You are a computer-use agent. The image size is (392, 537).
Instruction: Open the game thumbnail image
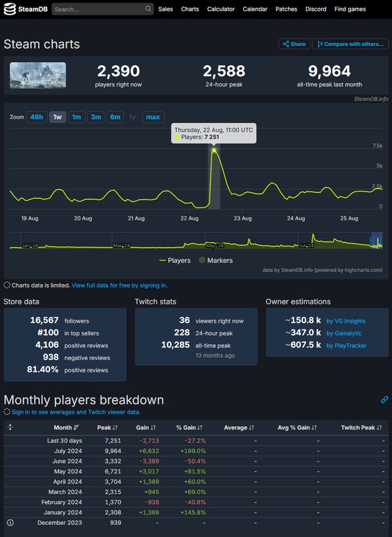pyautogui.click(x=38, y=75)
